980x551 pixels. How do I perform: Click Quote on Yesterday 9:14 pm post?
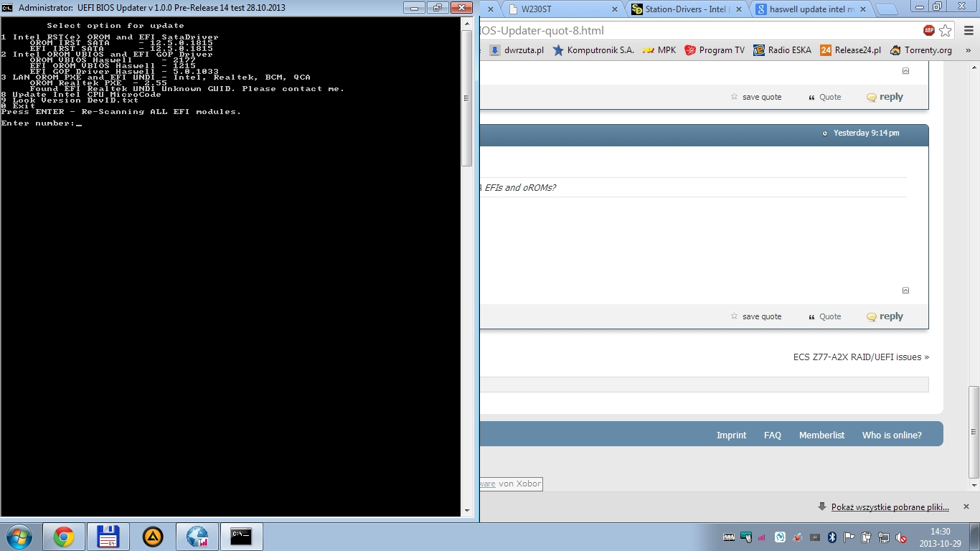[x=824, y=316]
